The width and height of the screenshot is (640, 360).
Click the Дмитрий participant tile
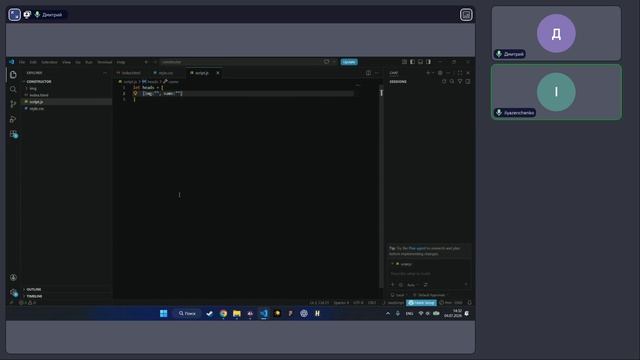(556, 33)
